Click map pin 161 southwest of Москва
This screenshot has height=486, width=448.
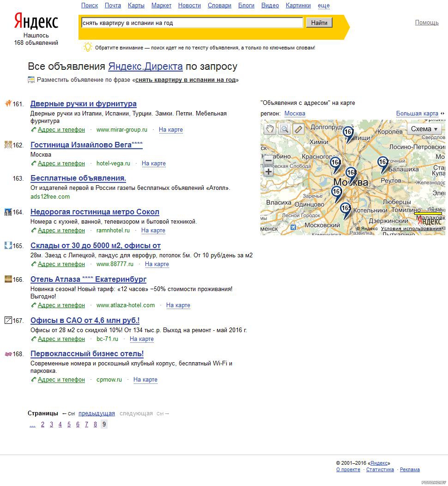[x=337, y=194]
